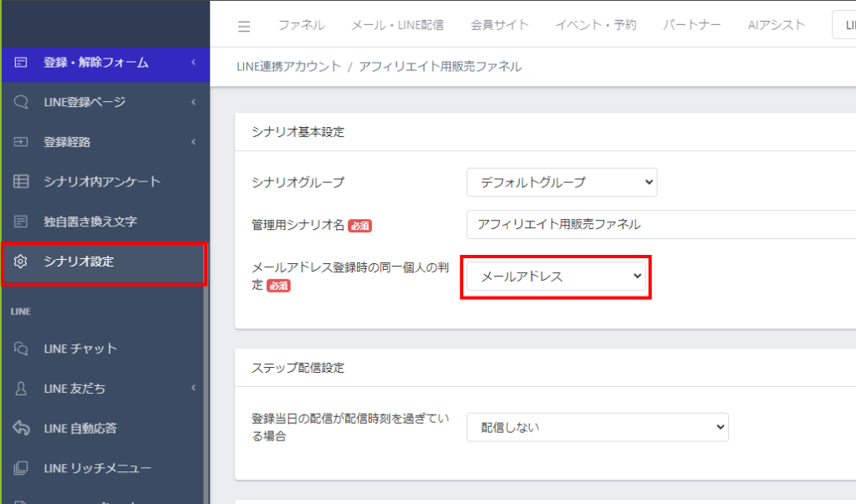Open the 配信しない delivery dropdown

pos(597,427)
